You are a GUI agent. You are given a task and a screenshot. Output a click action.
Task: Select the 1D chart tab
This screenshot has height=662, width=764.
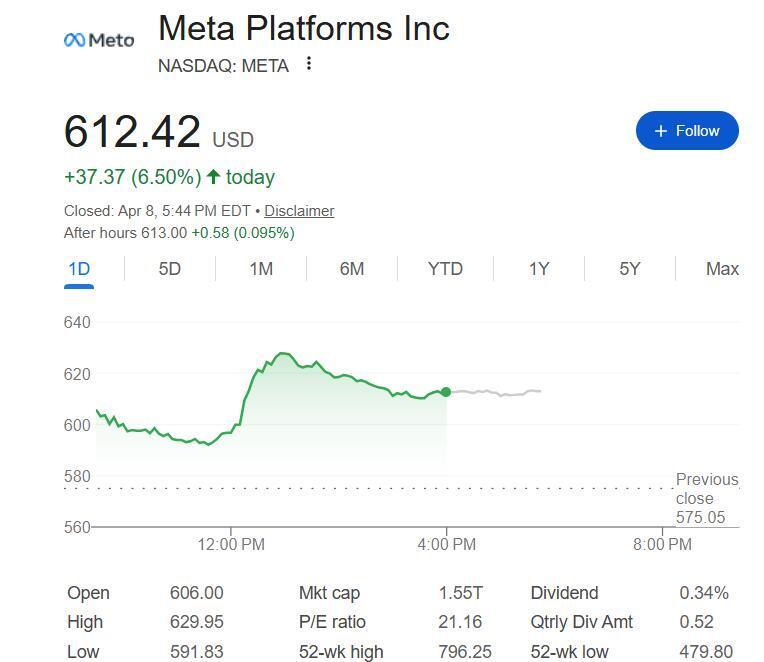point(79,268)
